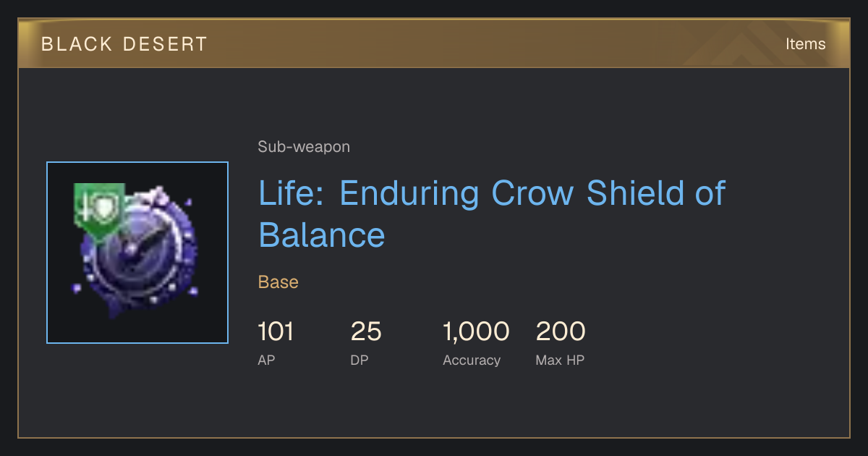Click the AP stat label
This screenshot has height=456, width=868.
[x=266, y=360]
